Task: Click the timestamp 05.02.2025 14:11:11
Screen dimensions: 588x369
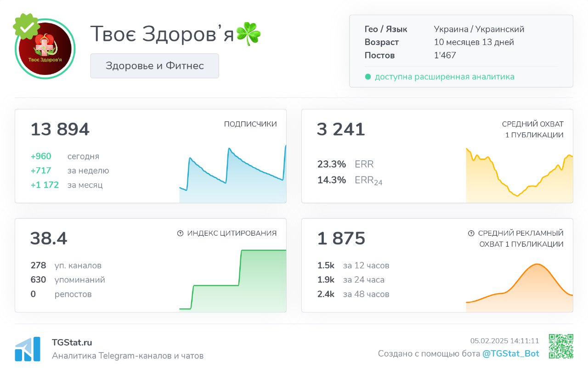Action: [504, 341]
